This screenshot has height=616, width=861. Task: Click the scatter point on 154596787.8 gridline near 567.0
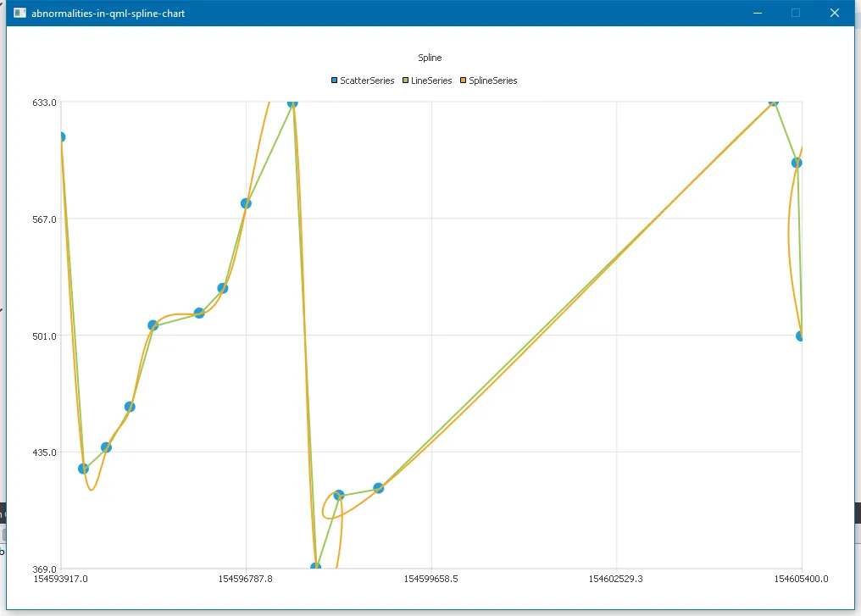[246, 203]
